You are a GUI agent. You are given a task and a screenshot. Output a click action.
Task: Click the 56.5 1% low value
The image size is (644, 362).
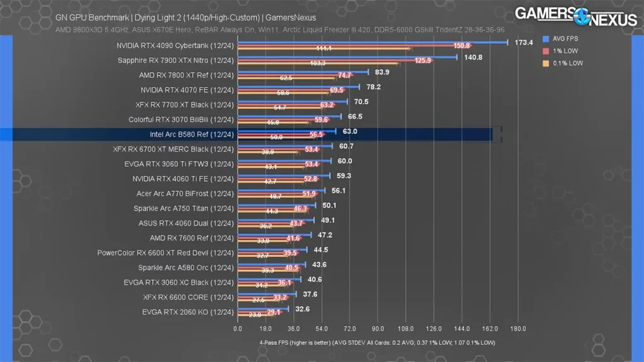316,134
